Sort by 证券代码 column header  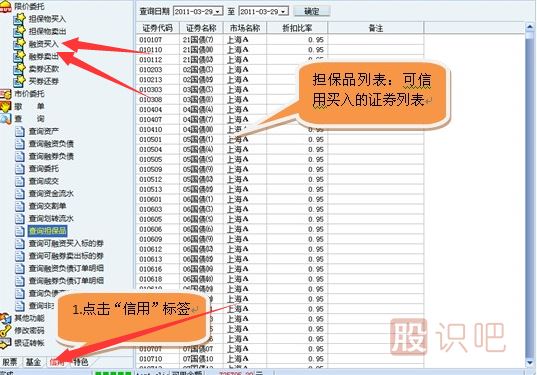pos(158,28)
